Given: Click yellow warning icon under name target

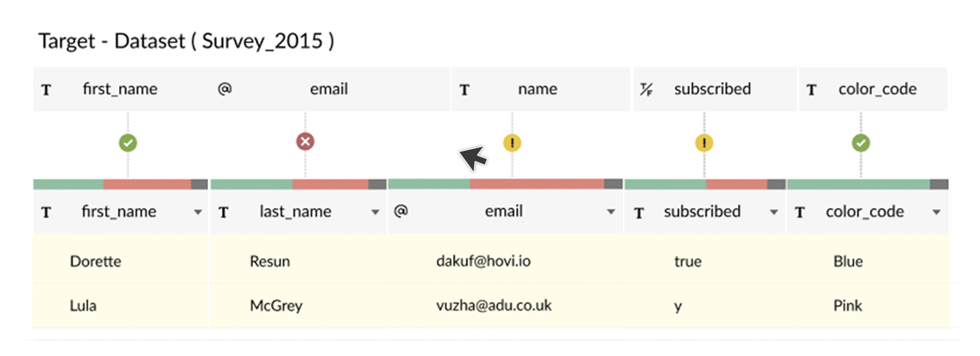Looking at the screenshot, I should click(x=512, y=142).
